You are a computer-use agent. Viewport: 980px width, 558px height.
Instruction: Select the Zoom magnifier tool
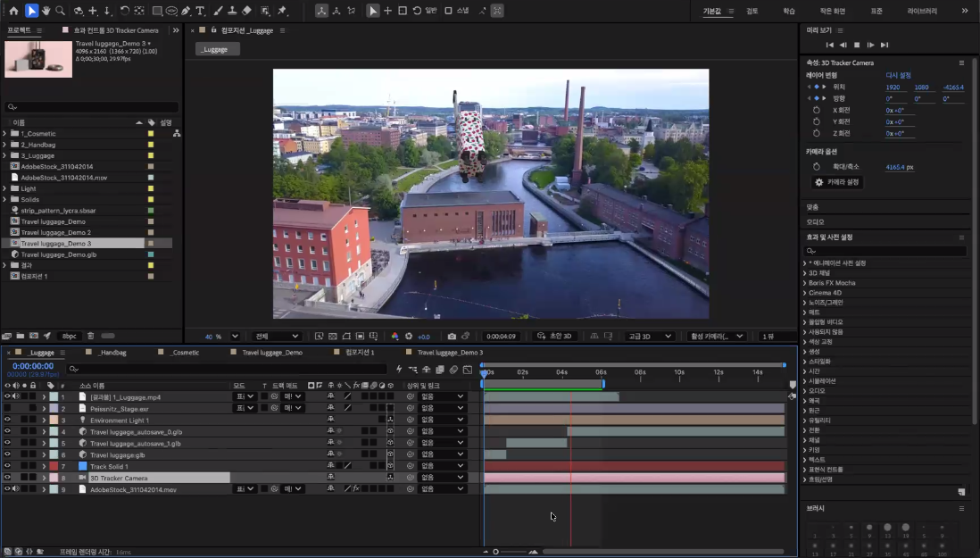[60, 11]
